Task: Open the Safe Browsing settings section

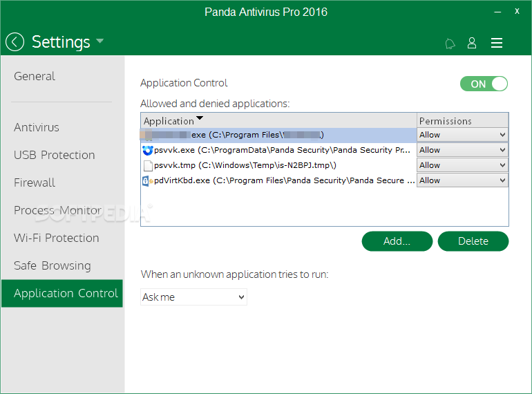Action: [53, 265]
